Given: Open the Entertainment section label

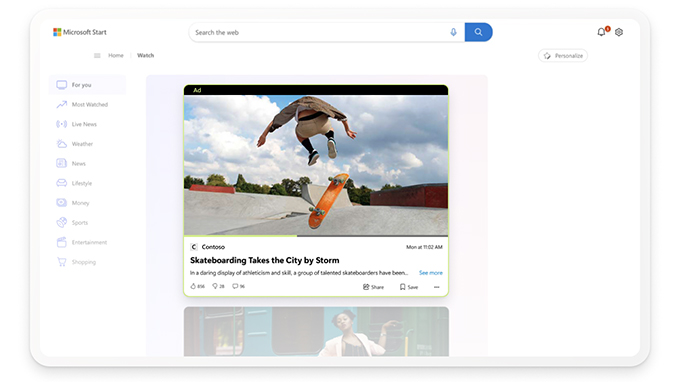Looking at the screenshot, I should [x=89, y=242].
